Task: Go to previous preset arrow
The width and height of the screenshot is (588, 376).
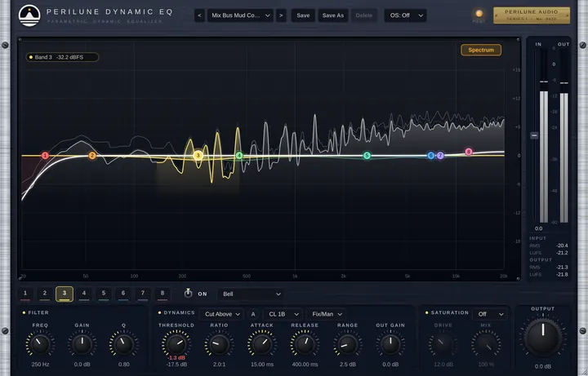Action: click(199, 15)
